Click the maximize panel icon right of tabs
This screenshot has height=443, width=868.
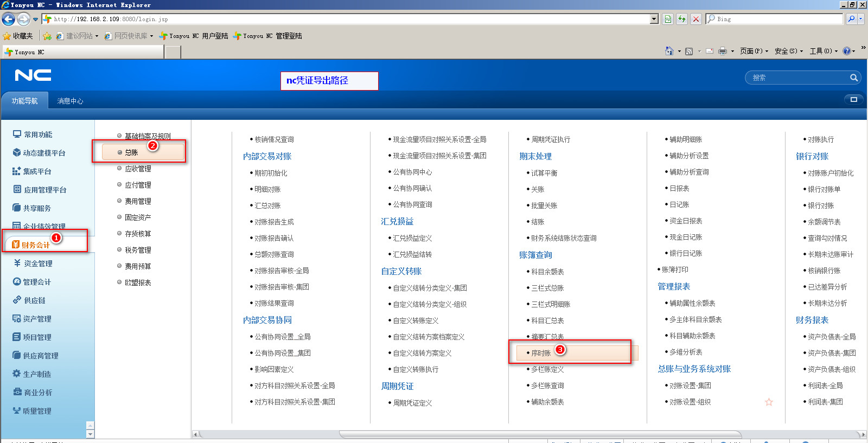(x=853, y=100)
